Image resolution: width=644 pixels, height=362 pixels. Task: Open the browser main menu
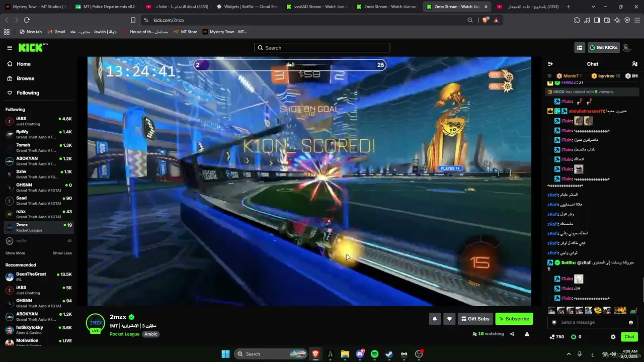637,20
